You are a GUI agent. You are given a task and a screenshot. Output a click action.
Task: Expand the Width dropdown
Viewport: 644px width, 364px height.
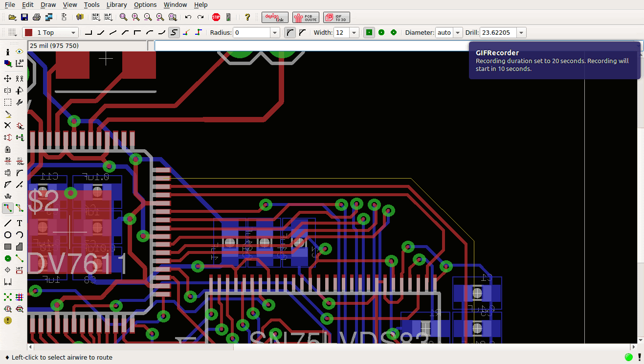point(354,33)
